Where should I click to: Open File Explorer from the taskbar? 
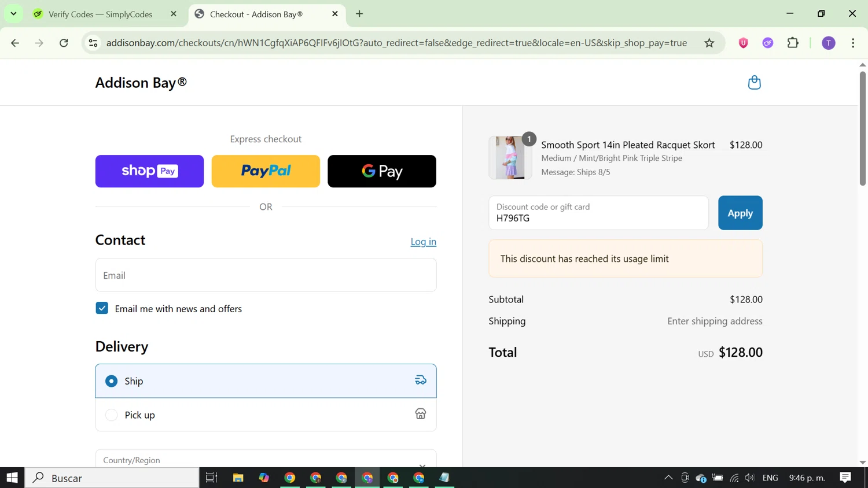tap(238, 478)
